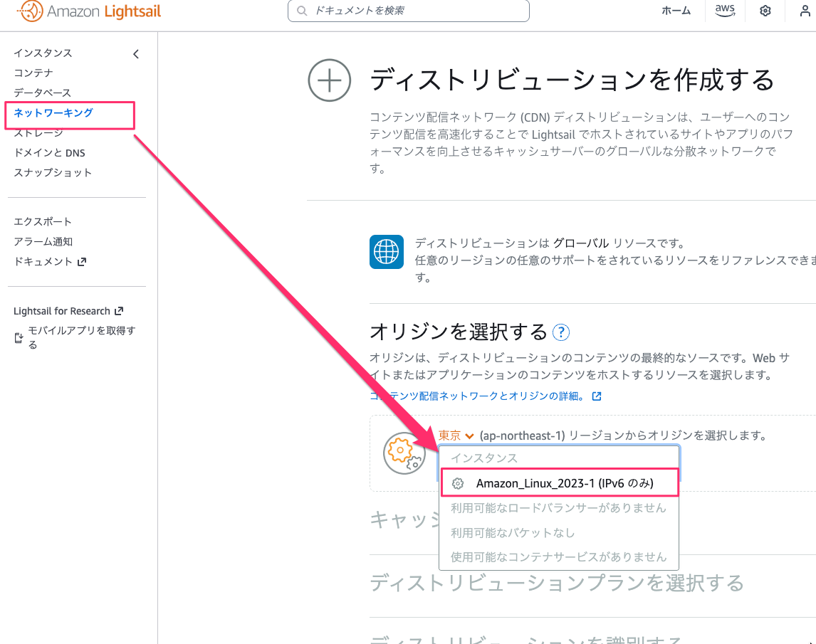The width and height of the screenshot is (816, 644).
Task: Click the mobile app download icon
Action: pos(19,338)
